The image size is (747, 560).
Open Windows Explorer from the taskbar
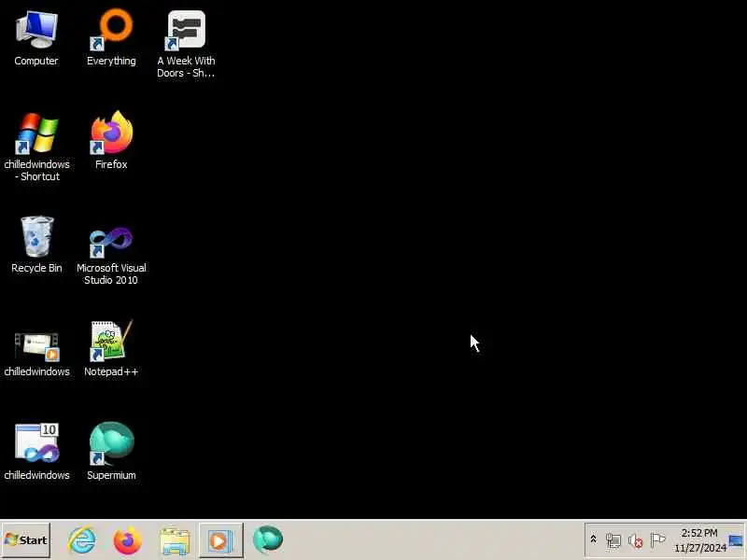(175, 541)
